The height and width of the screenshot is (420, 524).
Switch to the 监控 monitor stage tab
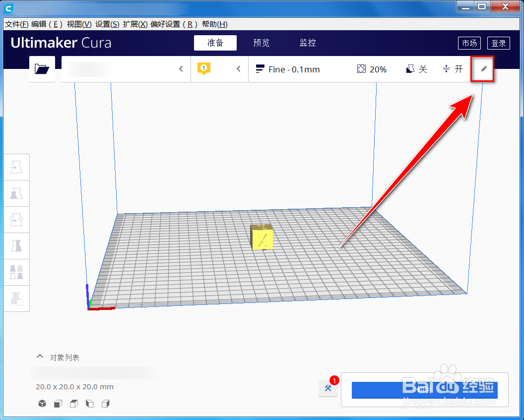308,43
